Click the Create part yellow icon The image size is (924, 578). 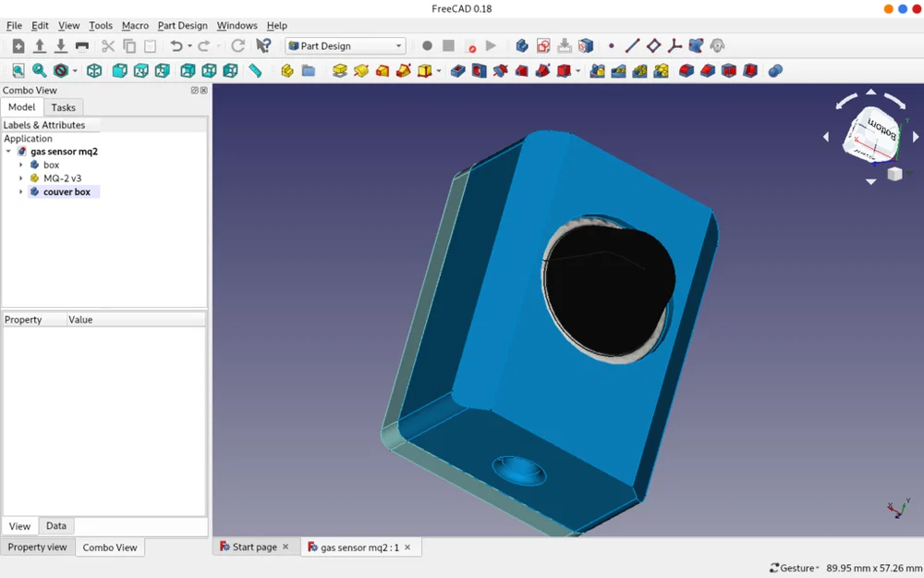click(x=287, y=71)
